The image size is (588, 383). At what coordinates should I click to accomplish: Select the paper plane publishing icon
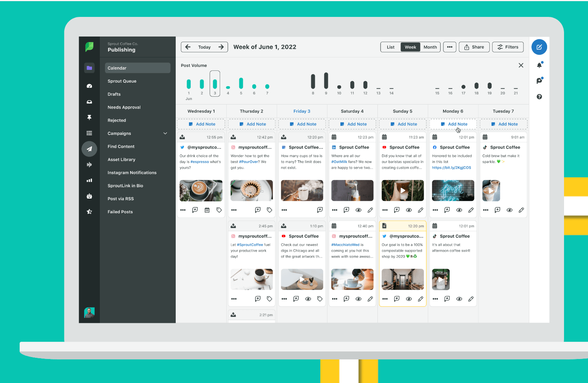pos(89,149)
